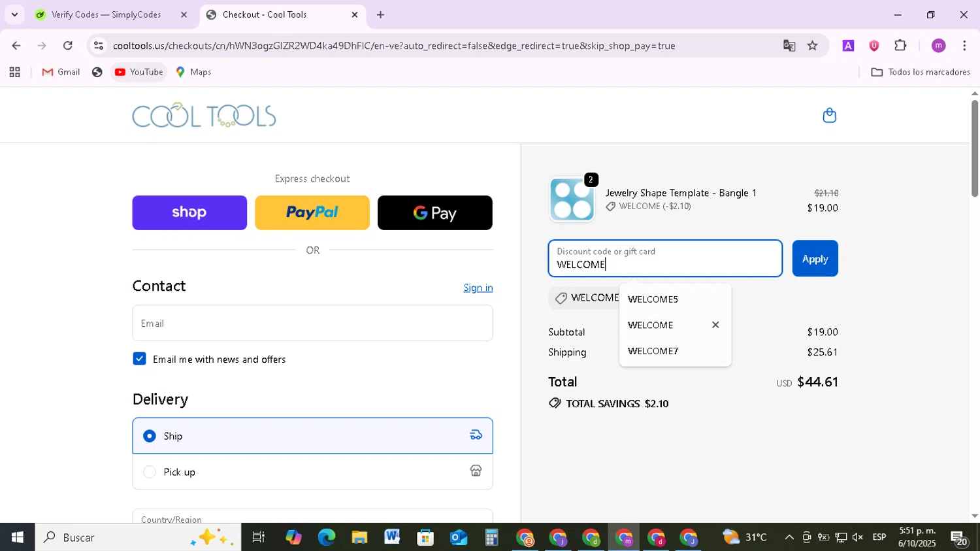Open the apps grid in bookmarks bar
Image resolution: width=980 pixels, height=551 pixels.
point(14,72)
